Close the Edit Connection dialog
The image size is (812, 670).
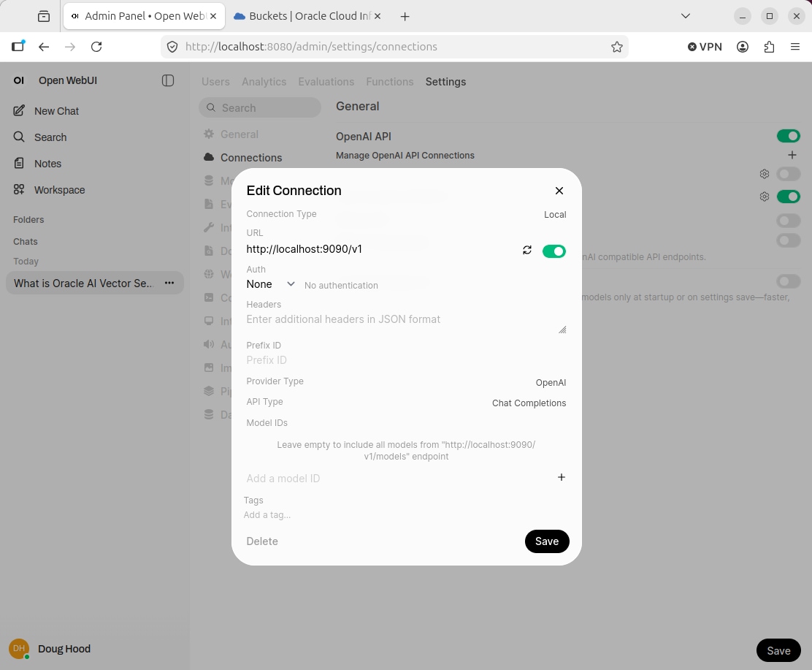[x=559, y=191]
